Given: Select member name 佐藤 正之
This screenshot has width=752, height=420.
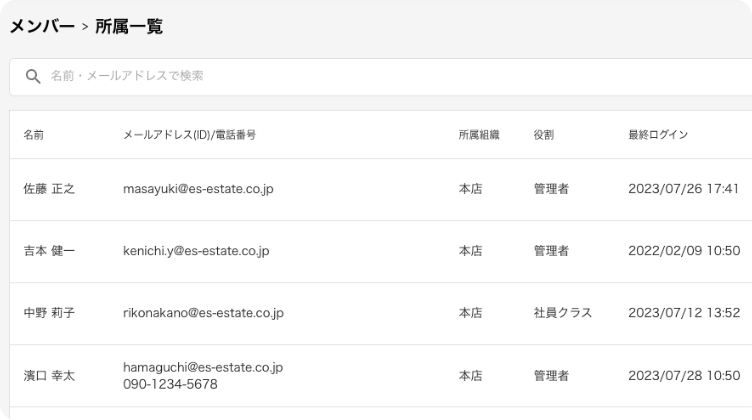Looking at the screenshot, I should (49, 189).
